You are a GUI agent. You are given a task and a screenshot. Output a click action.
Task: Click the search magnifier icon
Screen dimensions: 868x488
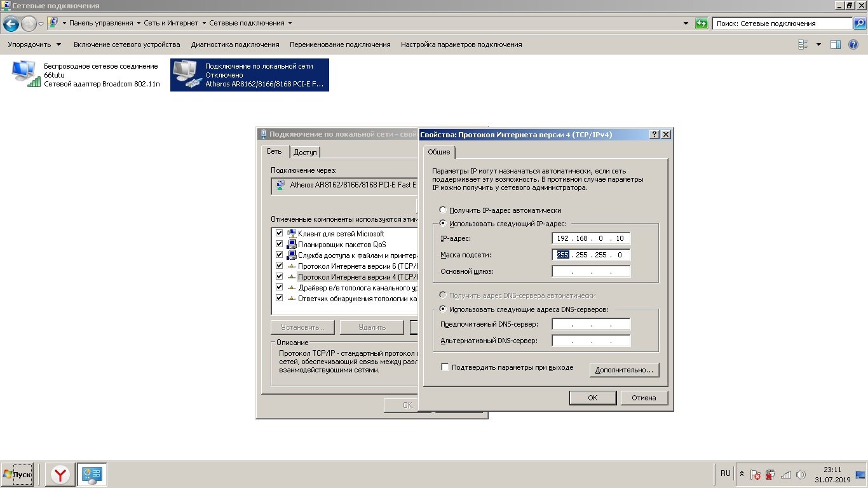tap(858, 24)
